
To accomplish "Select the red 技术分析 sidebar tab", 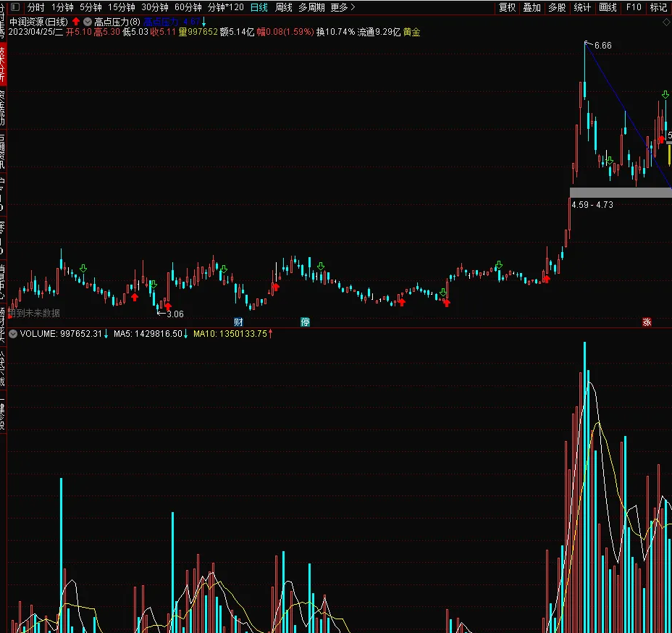I will point(3,63).
